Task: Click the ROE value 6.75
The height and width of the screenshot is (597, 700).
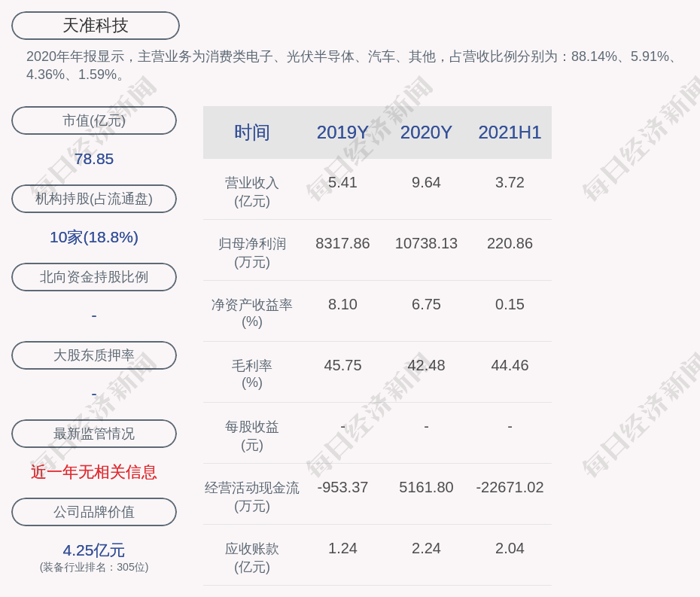Action: [x=426, y=304]
